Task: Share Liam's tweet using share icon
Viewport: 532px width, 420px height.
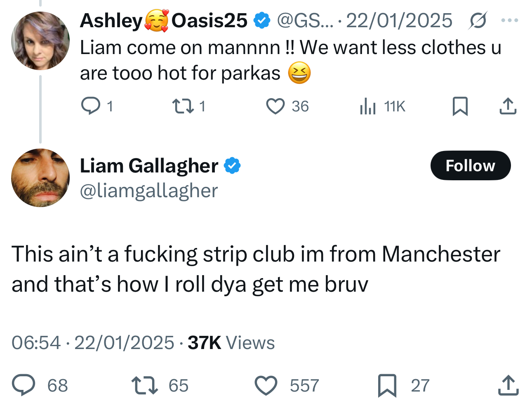Action: click(x=508, y=385)
